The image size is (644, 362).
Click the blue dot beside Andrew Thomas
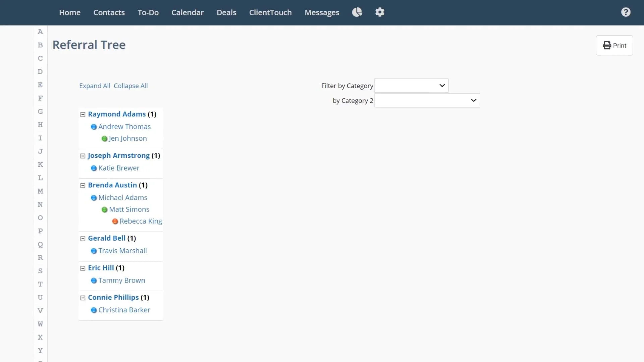pyautogui.click(x=94, y=127)
